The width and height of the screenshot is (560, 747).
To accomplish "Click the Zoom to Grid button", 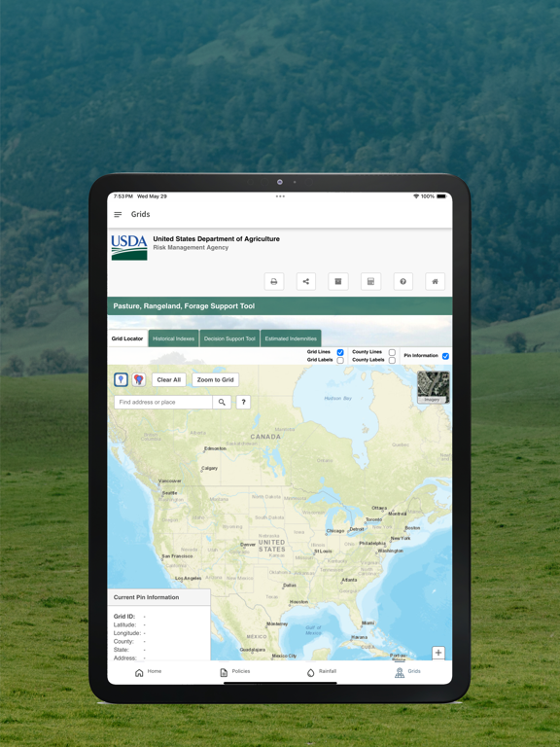I will (x=215, y=379).
